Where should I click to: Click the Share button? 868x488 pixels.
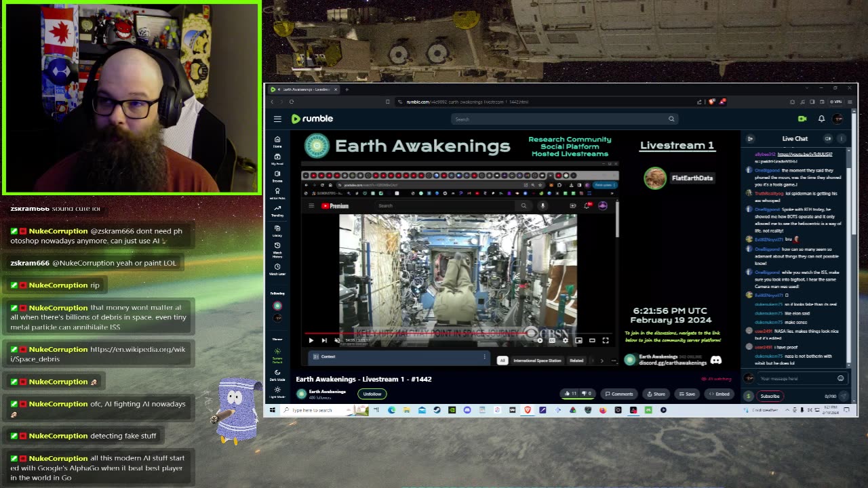click(x=656, y=394)
